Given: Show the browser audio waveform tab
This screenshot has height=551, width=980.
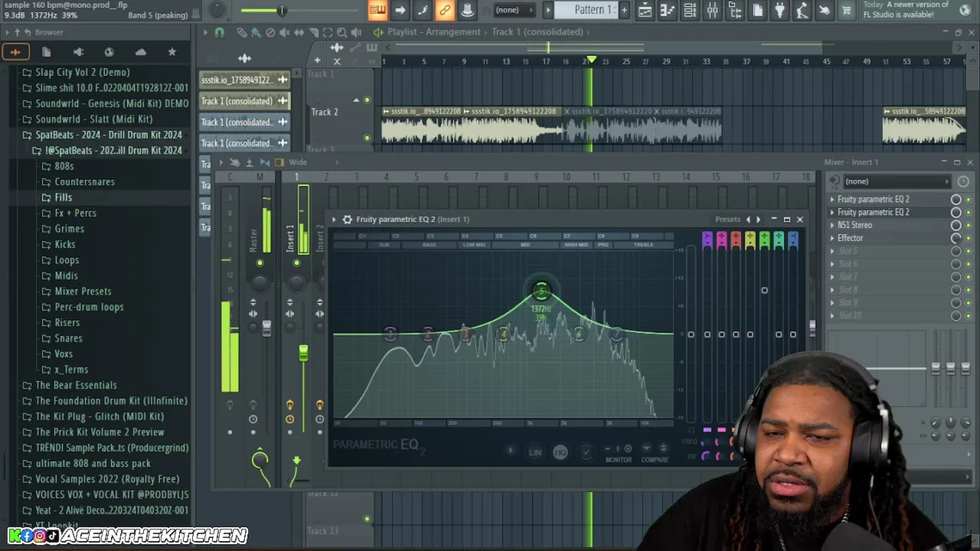Looking at the screenshot, I should (x=15, y=52).
